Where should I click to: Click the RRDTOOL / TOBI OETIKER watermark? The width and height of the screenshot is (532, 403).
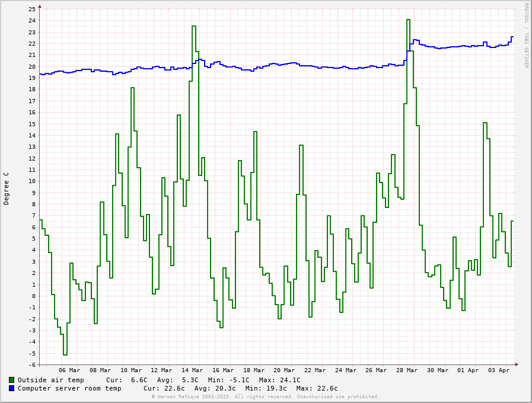[x=526, y=36]
